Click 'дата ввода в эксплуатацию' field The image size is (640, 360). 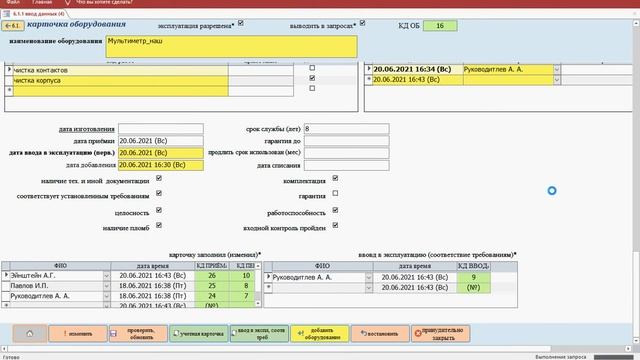161,153
